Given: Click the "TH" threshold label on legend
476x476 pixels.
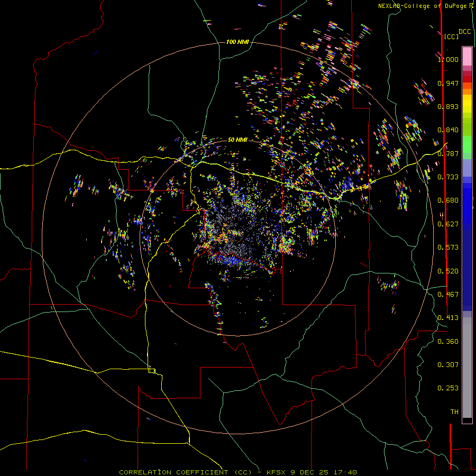Looking at the screenshot, I should (454, 412).
